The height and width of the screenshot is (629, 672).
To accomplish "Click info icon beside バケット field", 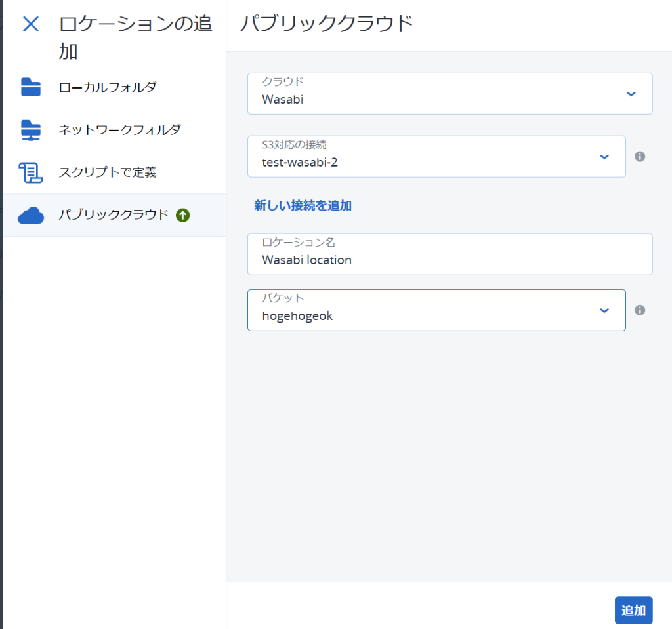I will [640, 310].
